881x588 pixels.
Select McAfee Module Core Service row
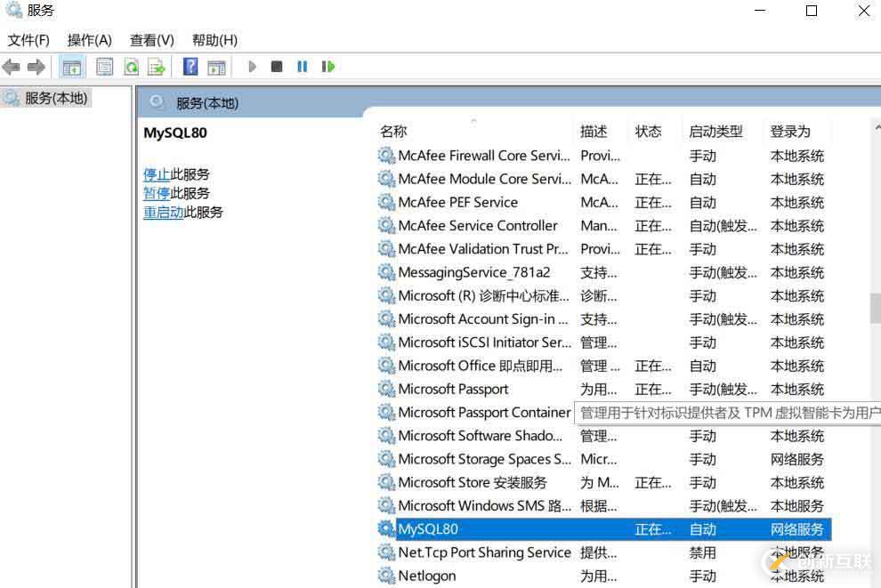tap(604, 179)
